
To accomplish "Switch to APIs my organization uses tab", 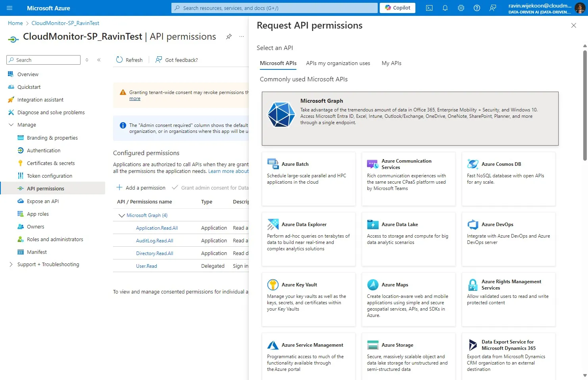I will click(x=338, y=63).
